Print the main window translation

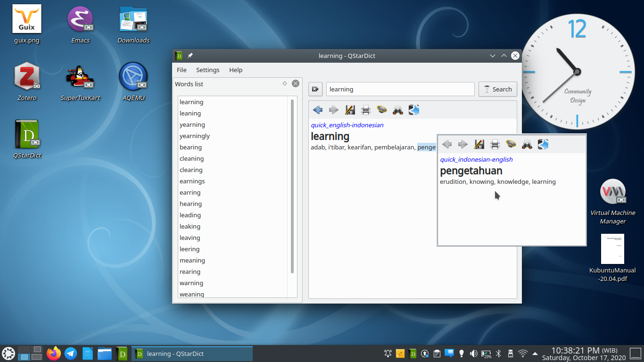tap(366, 110)
